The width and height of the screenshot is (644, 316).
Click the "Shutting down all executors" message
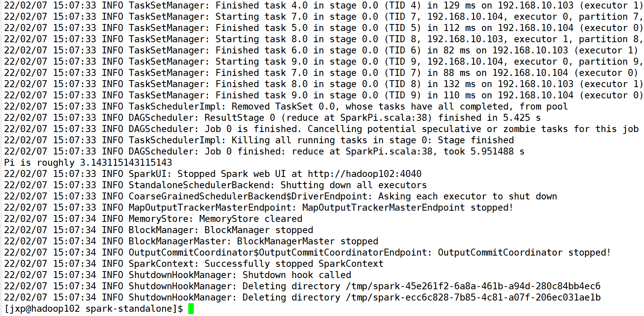point(353,185)
